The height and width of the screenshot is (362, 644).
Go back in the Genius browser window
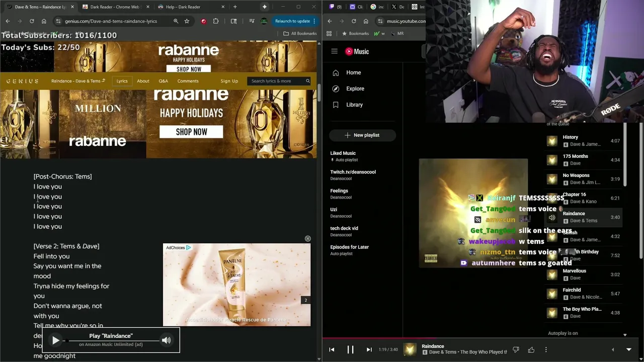[x=8, y=21]
